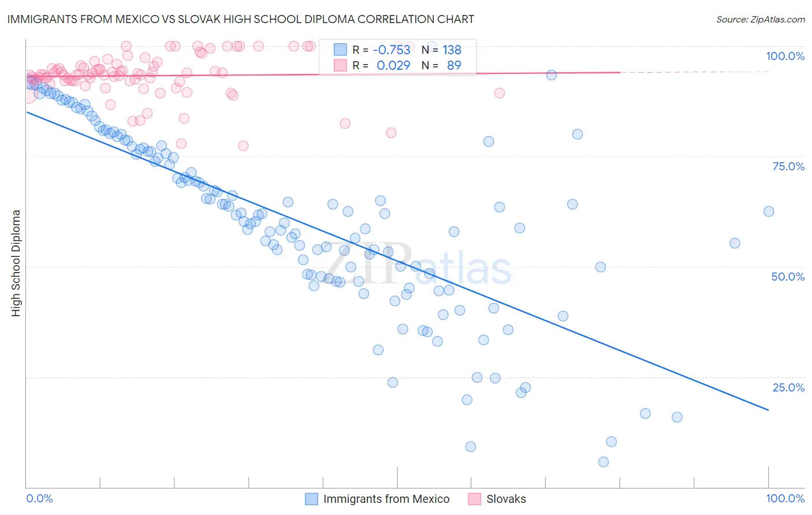Click the N = 89 sample count

(x=441, y=65)
